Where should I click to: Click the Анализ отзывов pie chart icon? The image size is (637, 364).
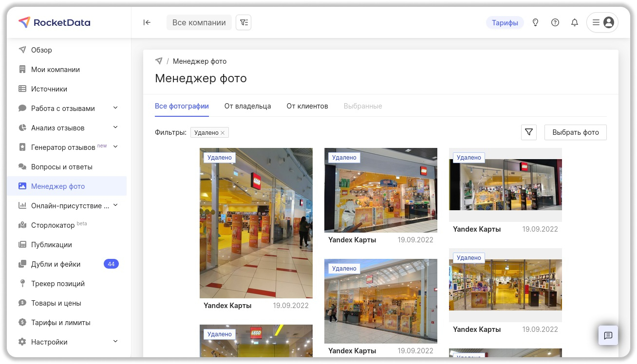click(x=22, y=127)
